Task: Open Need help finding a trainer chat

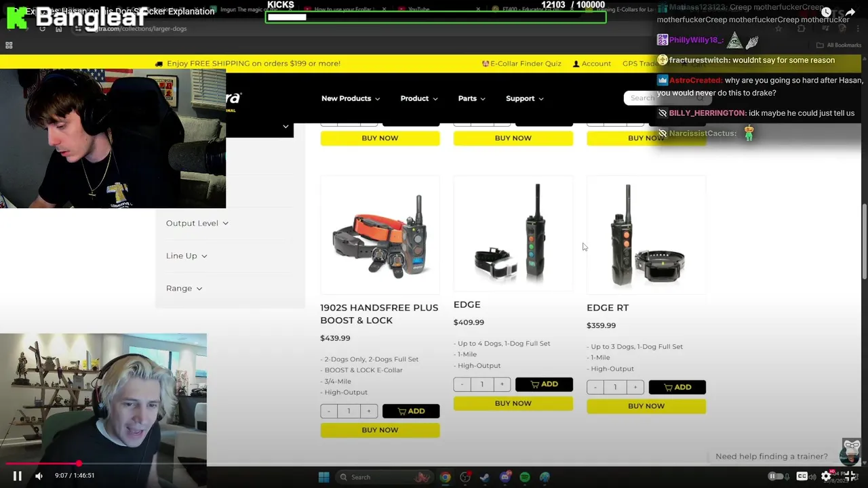Action: tap(772, 457)
